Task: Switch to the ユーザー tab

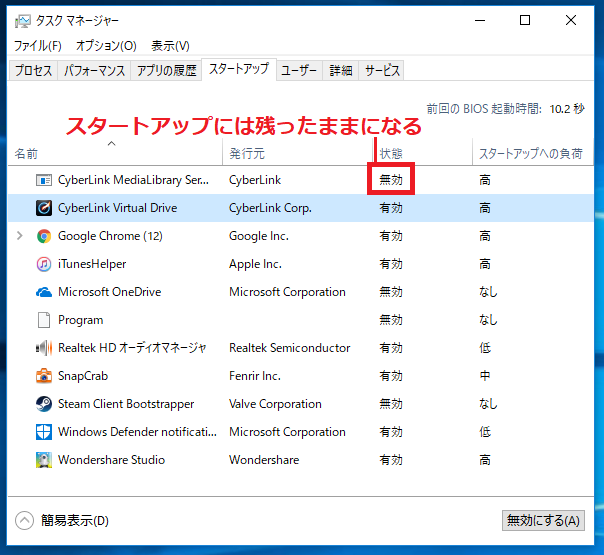Action: [x=299, y=70]
